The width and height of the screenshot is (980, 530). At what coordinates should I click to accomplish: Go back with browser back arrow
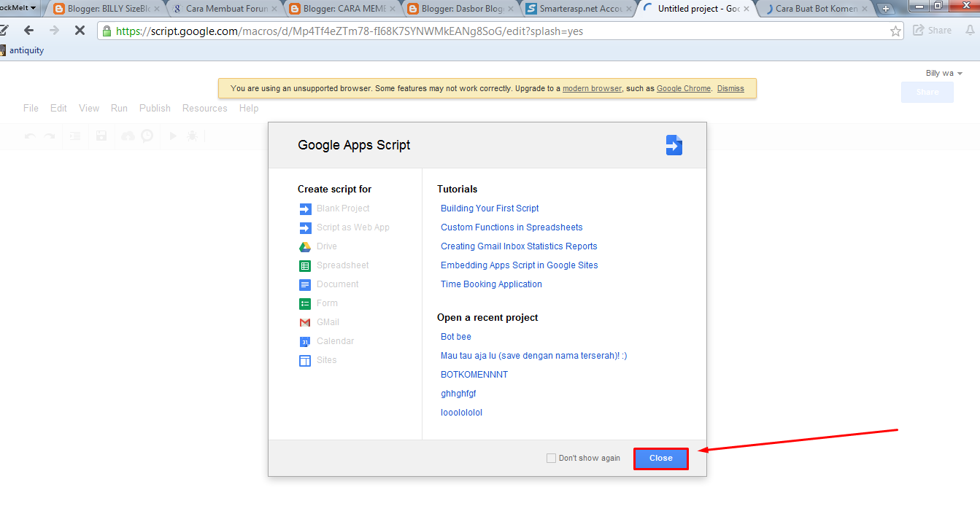(28, 31)
